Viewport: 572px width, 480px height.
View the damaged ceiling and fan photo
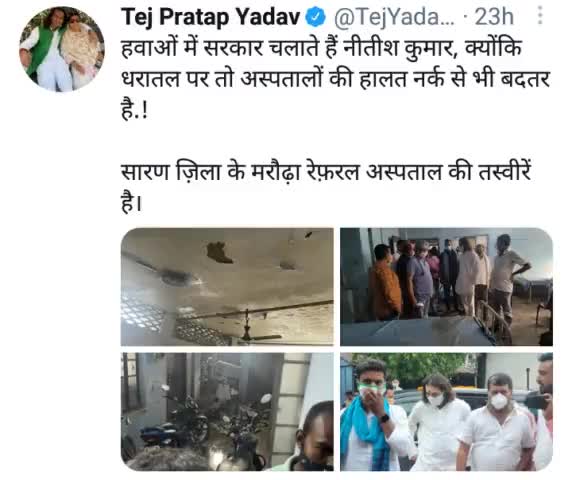[x=227, y=287]
